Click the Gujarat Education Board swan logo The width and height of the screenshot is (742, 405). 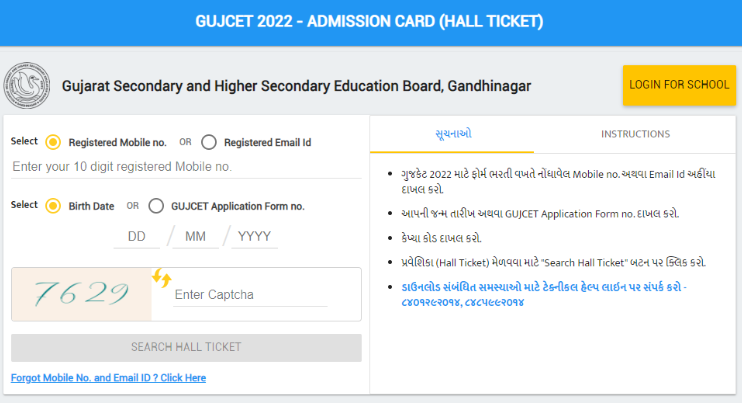pyautogui.click(x=27, y=86)
